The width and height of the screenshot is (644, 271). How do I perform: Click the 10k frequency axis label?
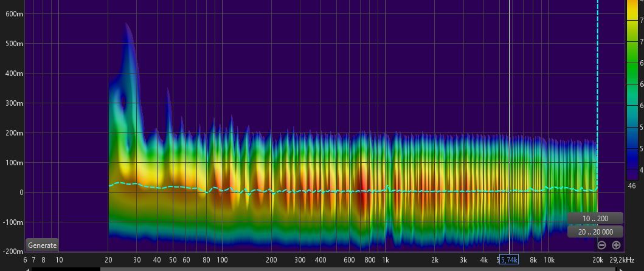pos(549,260)
